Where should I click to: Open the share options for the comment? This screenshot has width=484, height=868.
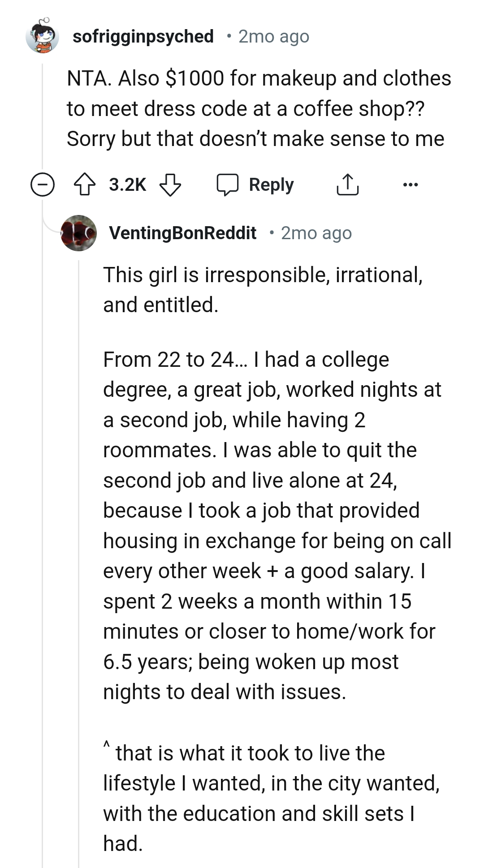click(348, 185)
